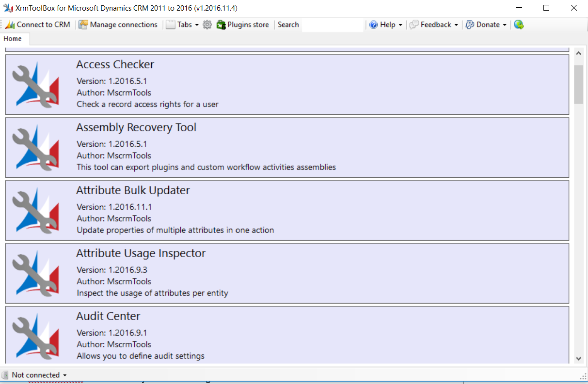Viewport: 588px width, 384px height.
Task: Click the Plugins store icon
Action: pos(221,25)
